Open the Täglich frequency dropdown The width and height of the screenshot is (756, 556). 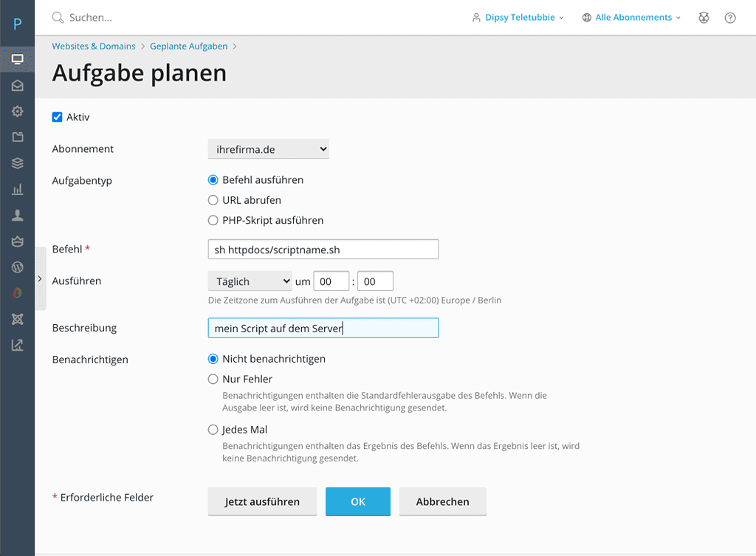tap(250, 281)
